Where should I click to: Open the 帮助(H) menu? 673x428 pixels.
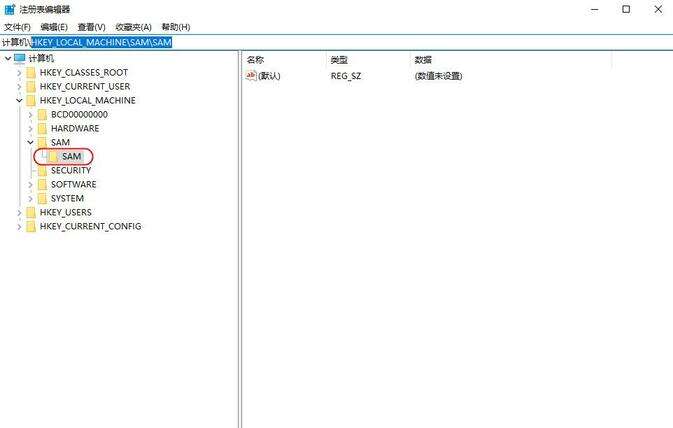point(176,27)
